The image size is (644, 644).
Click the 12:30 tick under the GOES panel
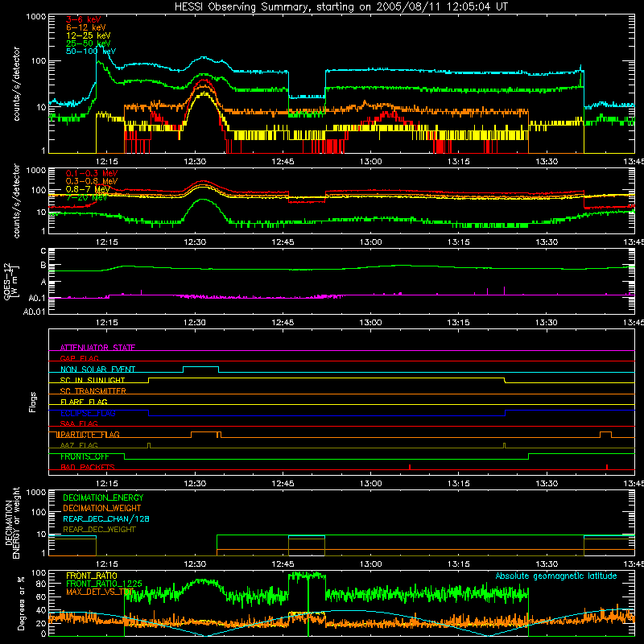[195, 322]
